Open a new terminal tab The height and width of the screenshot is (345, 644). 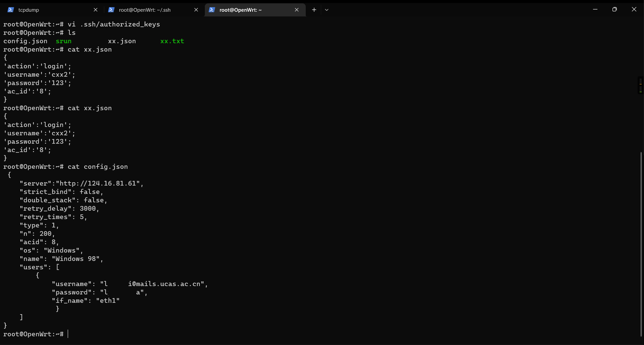coord(314,10)
